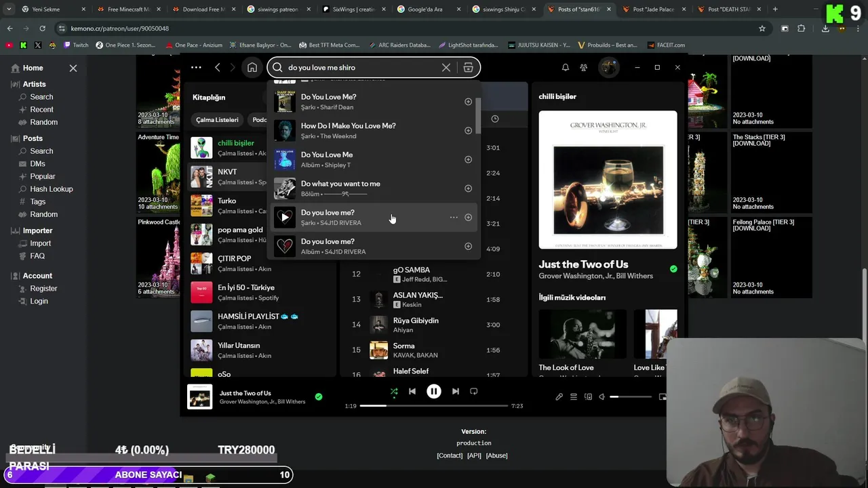
Task: Pause the playing song
Action: tap(434, 391)
